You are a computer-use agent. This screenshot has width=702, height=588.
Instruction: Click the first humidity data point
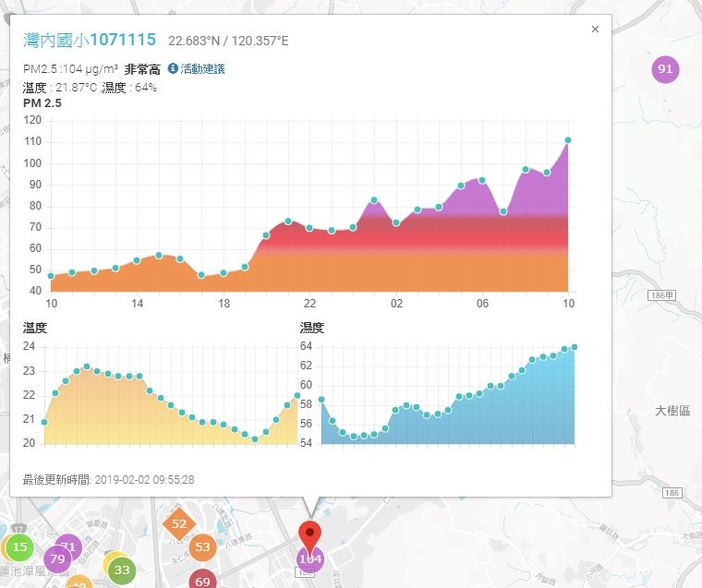tap(321, 400)
